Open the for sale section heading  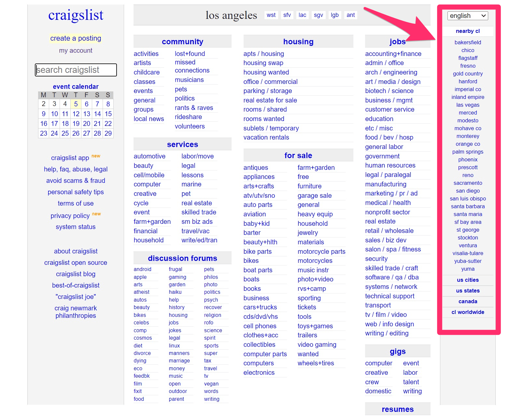click(x=298, y=156)
